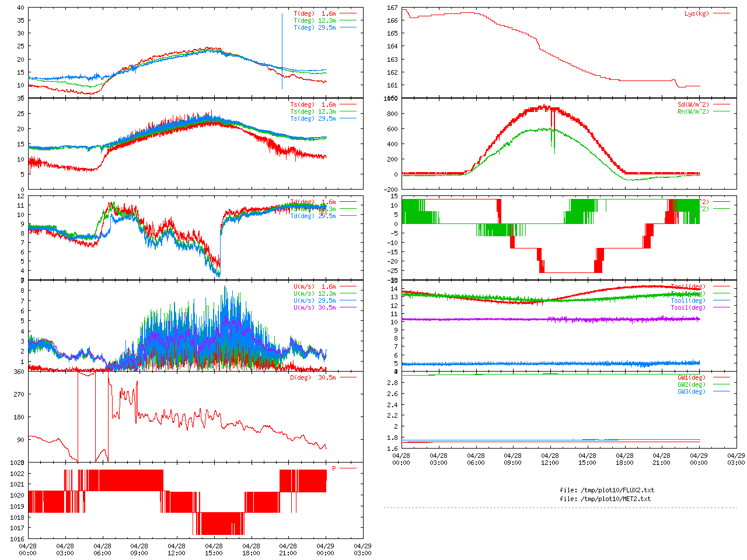Click the purple Tsoil(deg) legend entry
The image size is (747, 560).
point(688,307)
